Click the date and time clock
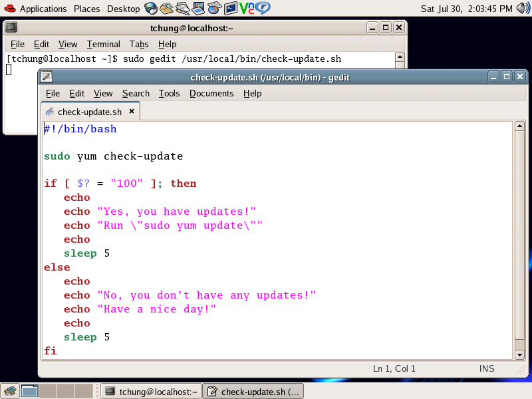This screenshot has width=532, height=399. point(467,9)
